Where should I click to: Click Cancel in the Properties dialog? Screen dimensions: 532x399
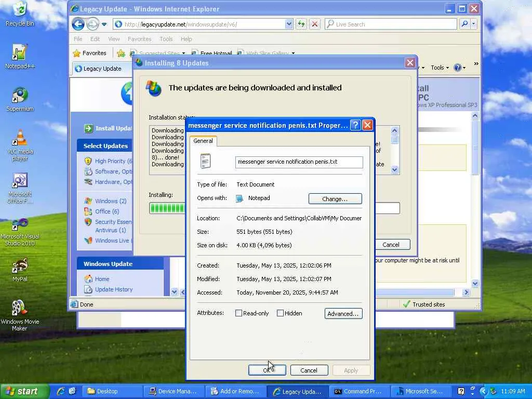[x=309, y=370]
